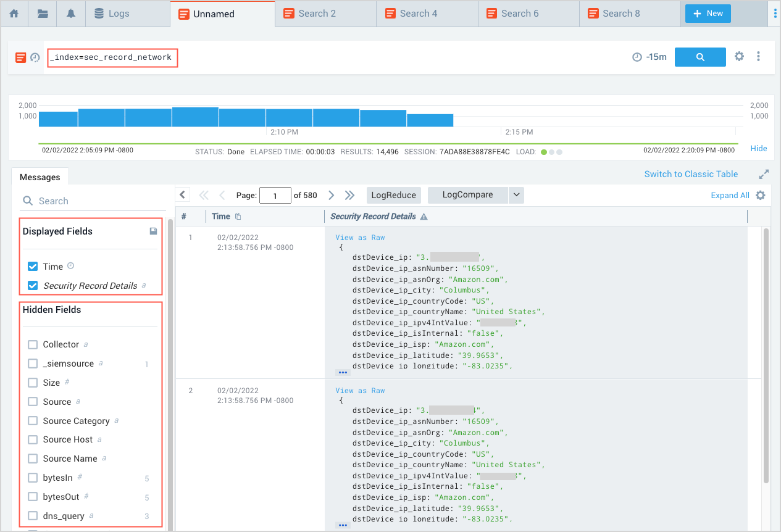The height and width of the screenshot is (532, 781).
Task: Open the Home icon tab
Action: [x=14, y=14]
